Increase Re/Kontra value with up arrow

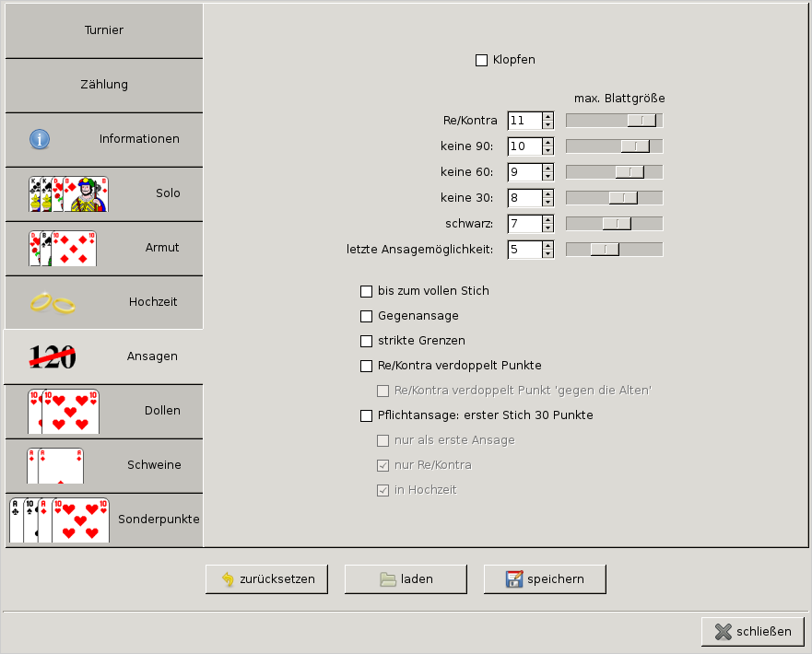tap(548, 116)
